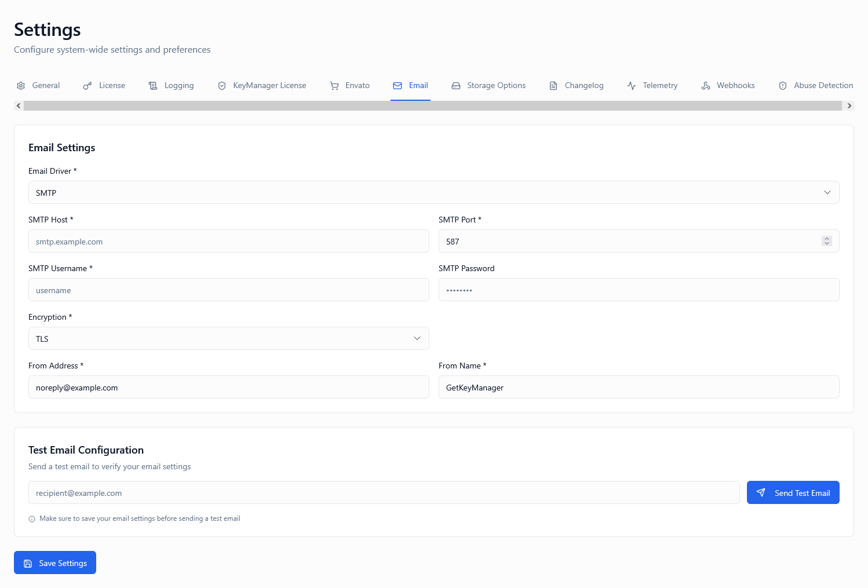Select the key icon beside License
868x588 pixels.
click(x=87, y=85)
